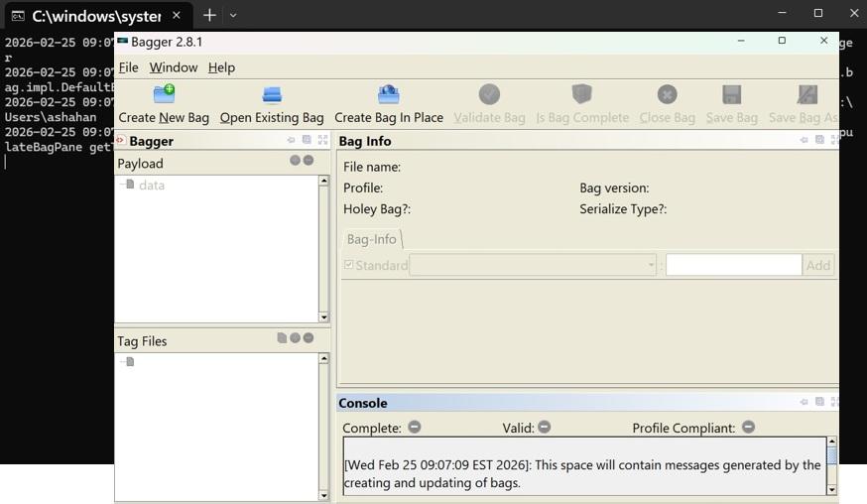This screenshot has height=504, width=867.
Task: Open the Help menu
Action: pyautogui.click(x=221, y=67)
